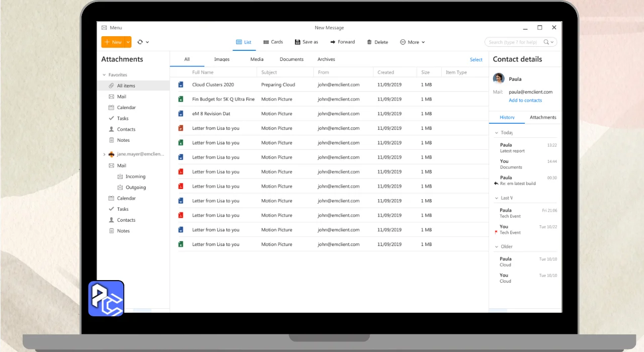This screenshot has width=644, height=352.
Task: Select All items in Favorites
Action: pos(133,85)
